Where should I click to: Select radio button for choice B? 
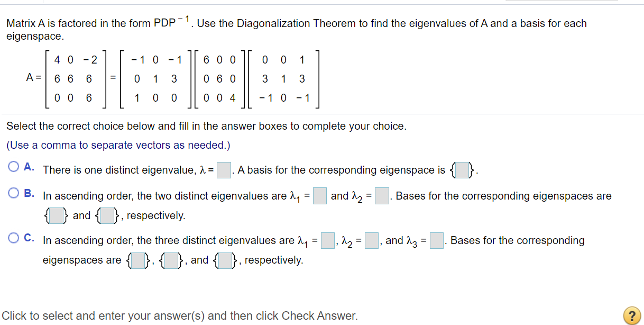pos(13,193)
